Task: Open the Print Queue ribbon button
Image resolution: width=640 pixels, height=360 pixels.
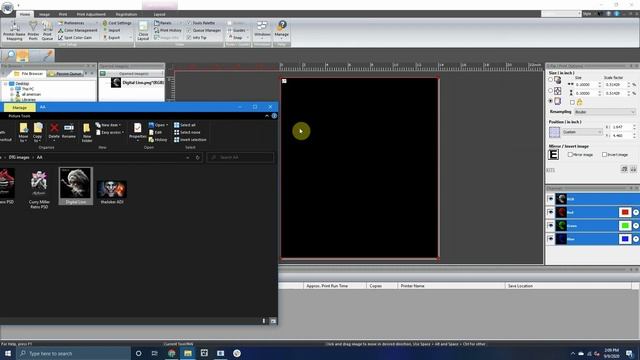Action: [47, 30]
